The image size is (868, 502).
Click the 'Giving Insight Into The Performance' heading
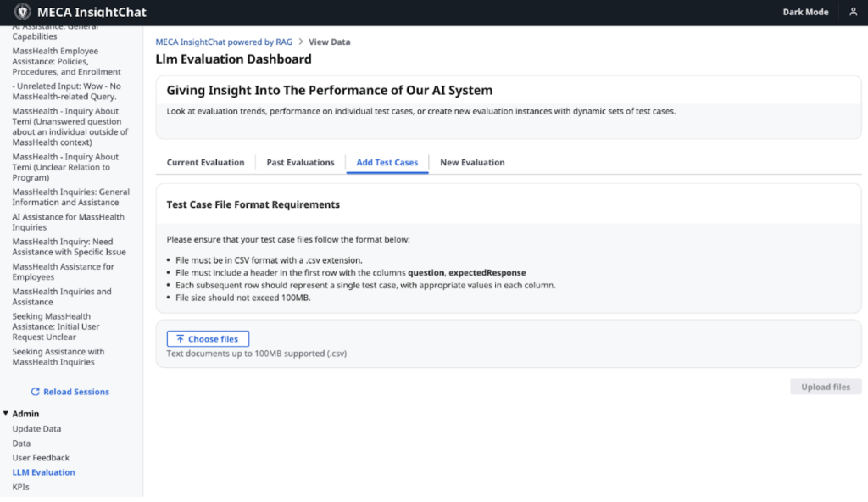pyautogui.click(x=330, y=91)
